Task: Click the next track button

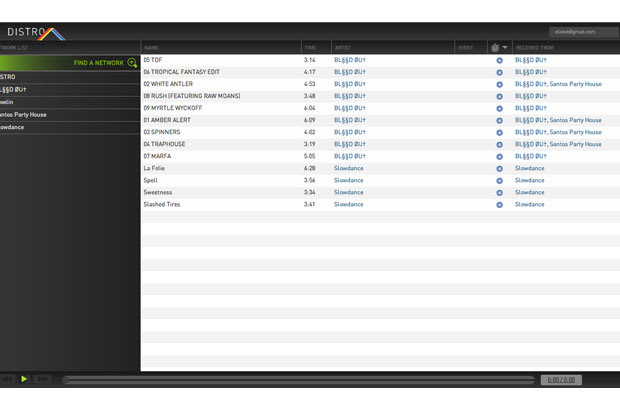Action: click(x=42, y=379)
